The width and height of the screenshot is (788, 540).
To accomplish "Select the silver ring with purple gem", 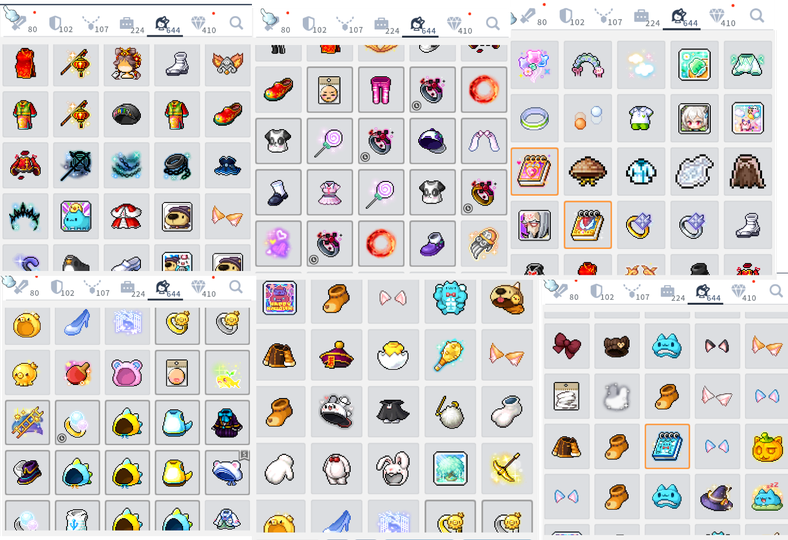I will tap(694, 225).
